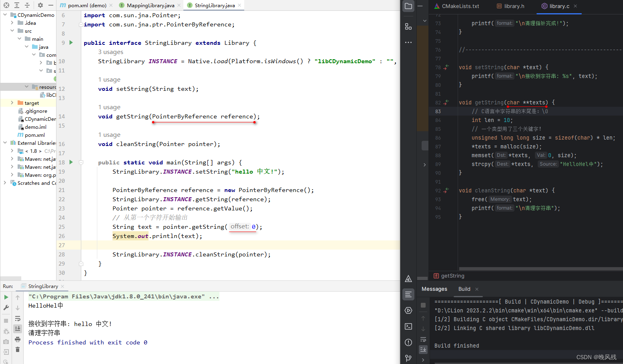
Task: Toggle scroll to end in Run console
Action: click(x=18, y=329)
